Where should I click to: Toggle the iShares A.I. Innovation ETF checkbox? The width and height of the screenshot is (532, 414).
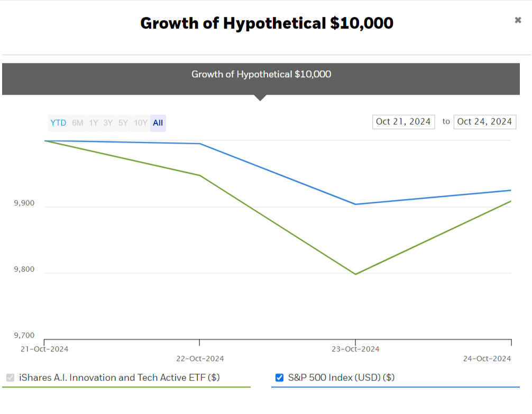click(x=10, y=377)
